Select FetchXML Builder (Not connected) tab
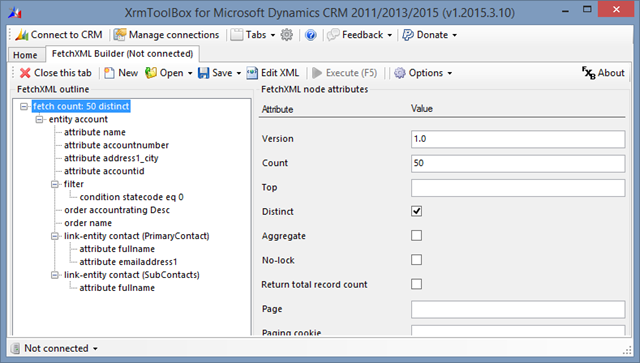 tap(122, 54)
